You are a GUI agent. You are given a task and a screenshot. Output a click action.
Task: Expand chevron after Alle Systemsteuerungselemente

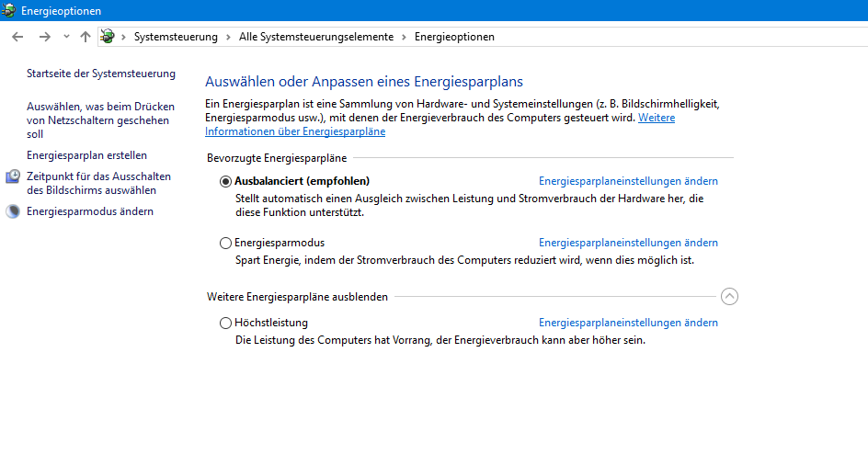[x=404, y=37]
